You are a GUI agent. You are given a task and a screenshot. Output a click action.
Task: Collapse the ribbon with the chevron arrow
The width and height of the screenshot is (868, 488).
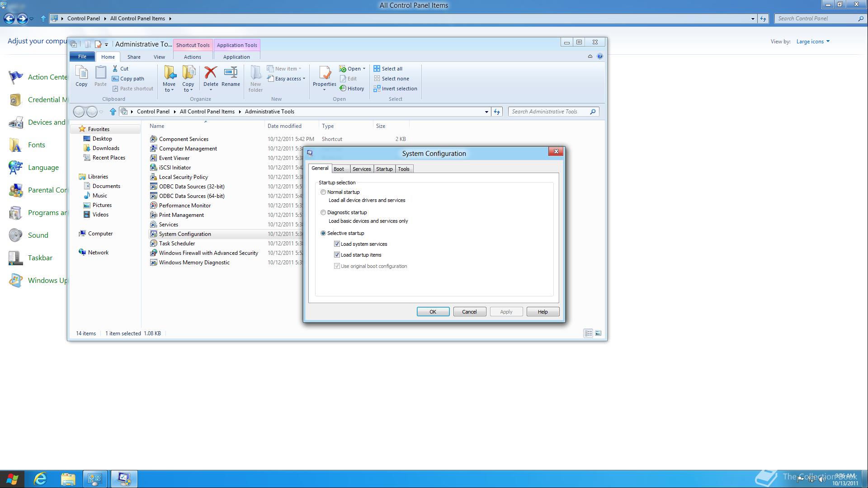tap(590, 56)
